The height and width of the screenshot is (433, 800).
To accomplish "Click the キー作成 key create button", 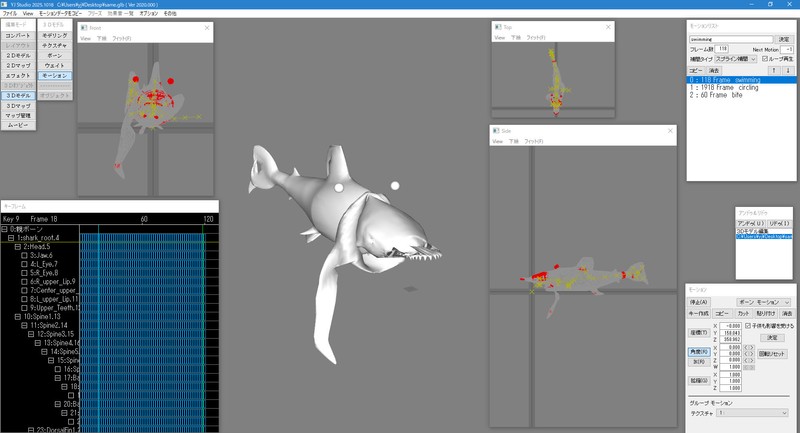I will [700, 313].
